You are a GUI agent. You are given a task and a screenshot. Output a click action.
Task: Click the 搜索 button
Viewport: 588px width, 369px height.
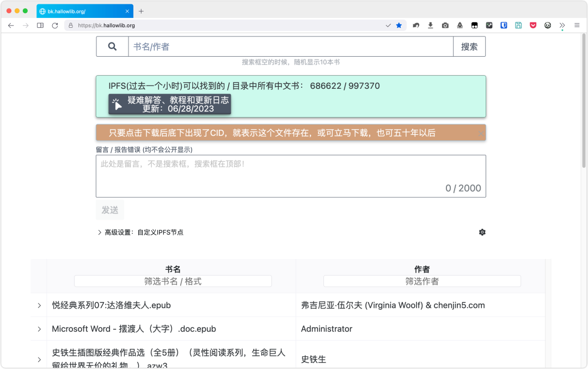coord(469,47)
